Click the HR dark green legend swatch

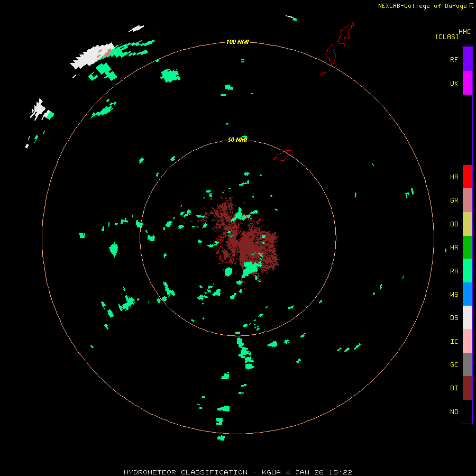tap(467, 247)
